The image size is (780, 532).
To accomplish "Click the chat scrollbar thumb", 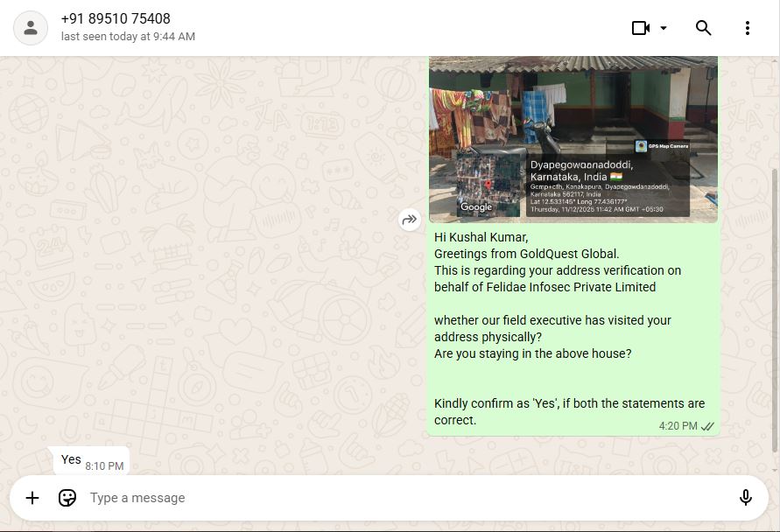I will tap(775, 311).
